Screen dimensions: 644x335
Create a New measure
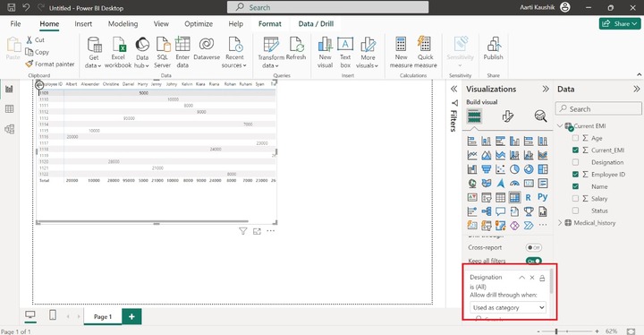[x=401, y=52]
